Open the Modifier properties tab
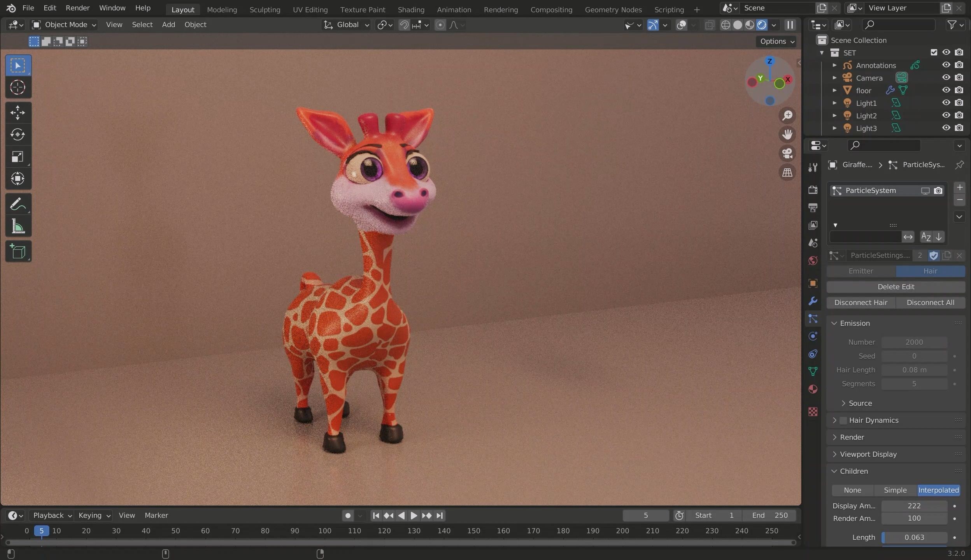The image size is (971, 560). point(813,301)
